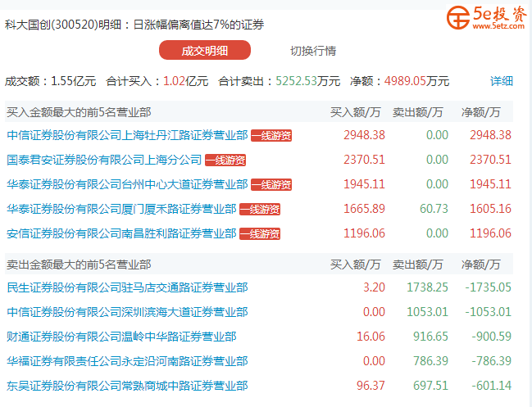
Task: Open 东吴证券常熟商城中路证券营业部 link
Action: 127,386
